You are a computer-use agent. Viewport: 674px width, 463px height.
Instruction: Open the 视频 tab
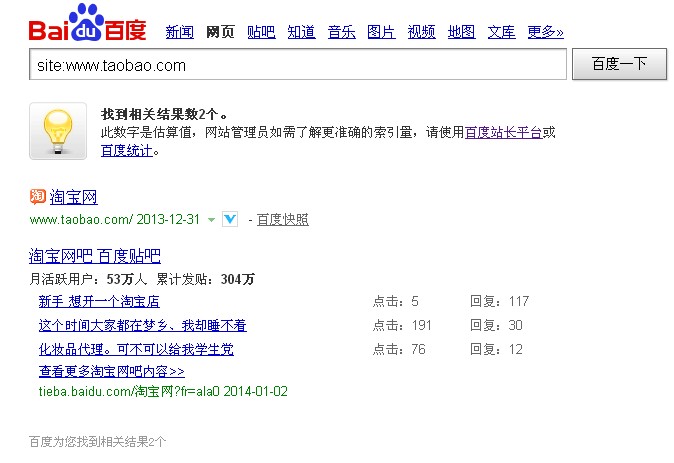(421, 32)
